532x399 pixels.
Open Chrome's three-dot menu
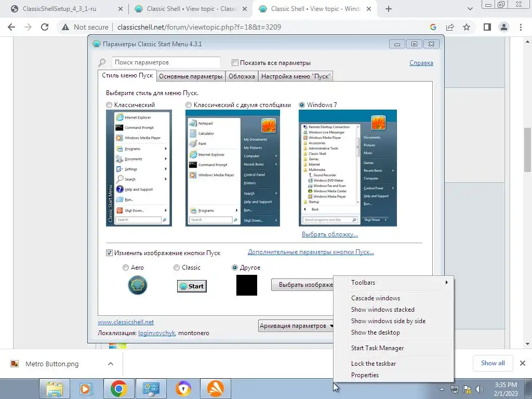[x=521, y=27]
